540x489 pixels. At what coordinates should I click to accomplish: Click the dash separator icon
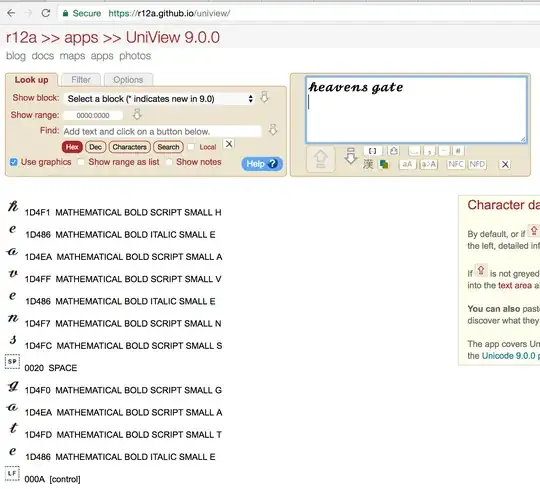click(x=444, y=151)
